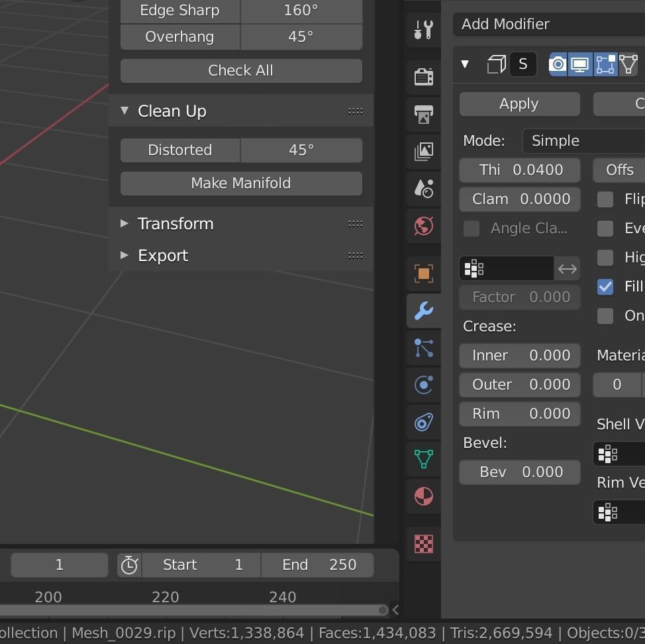The image size is (645, 644).
Task: Adjust the Outer crease slider
Action: (x=520, y=385)
